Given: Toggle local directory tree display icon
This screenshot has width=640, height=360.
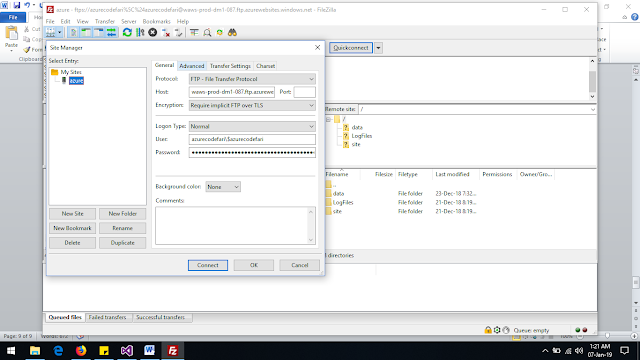Looking at the screenshot, I should [86, 32].
